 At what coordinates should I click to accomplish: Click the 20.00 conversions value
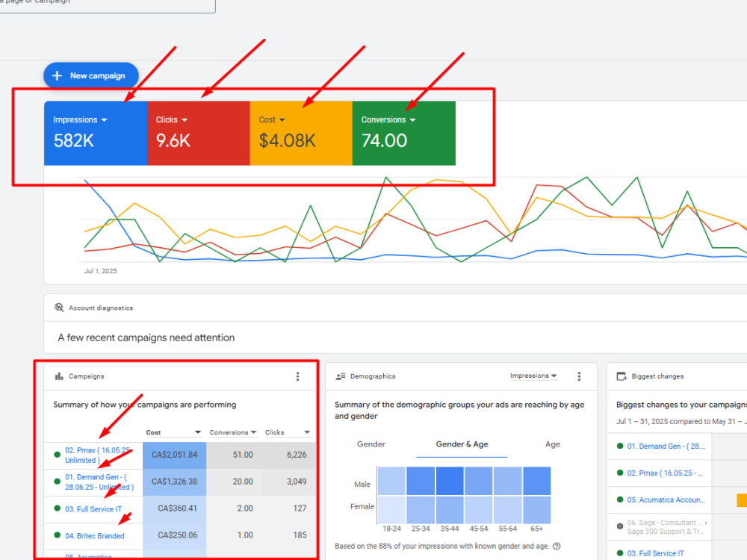coord(243,482)
